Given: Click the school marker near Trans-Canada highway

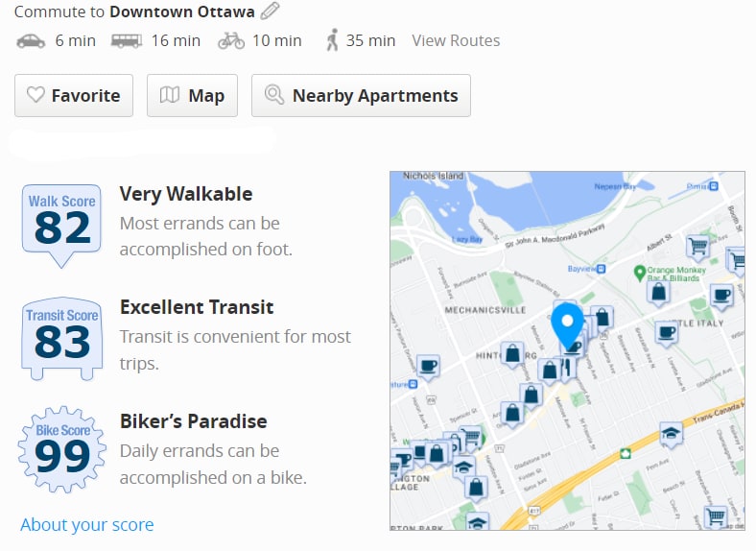Looking at the screenshot, I should 672,434.
